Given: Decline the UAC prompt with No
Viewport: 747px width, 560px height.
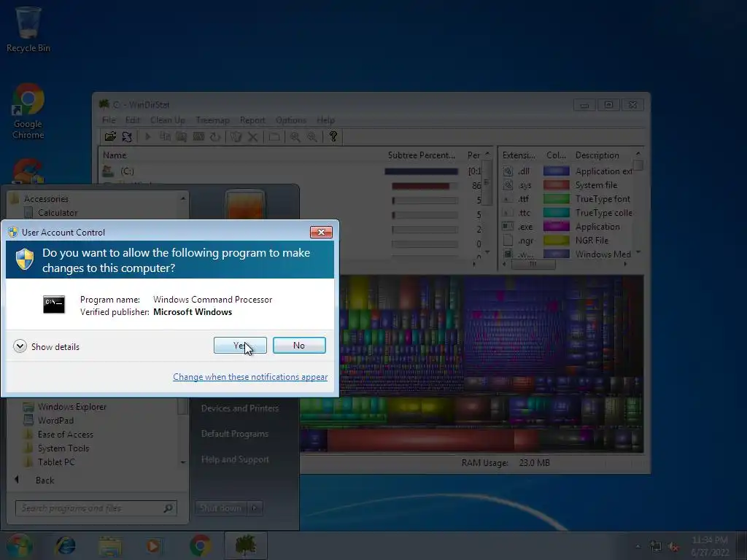Looking at the screenshot, I should [299, 345].
